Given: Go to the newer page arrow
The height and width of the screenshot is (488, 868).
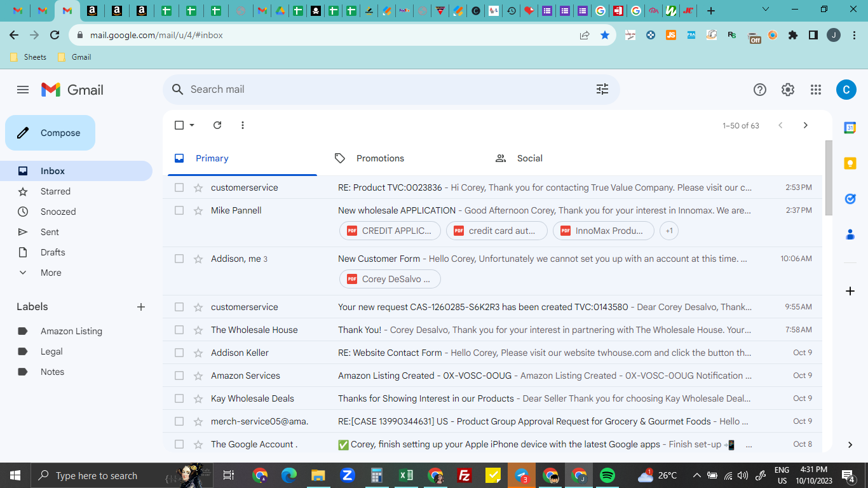Looking at the screenshot, I should 780,125.
